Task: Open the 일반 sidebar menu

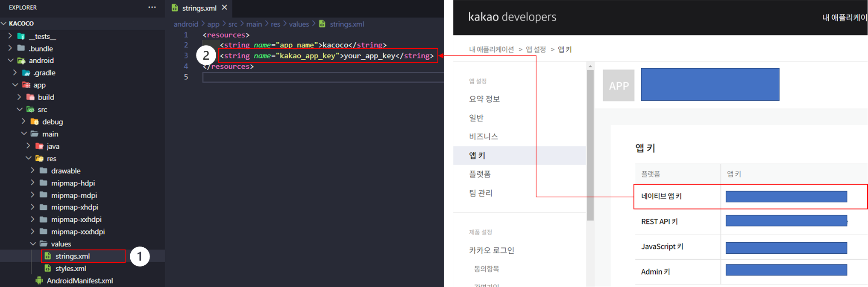Action: pyautogui.click(x=476, y=118)
